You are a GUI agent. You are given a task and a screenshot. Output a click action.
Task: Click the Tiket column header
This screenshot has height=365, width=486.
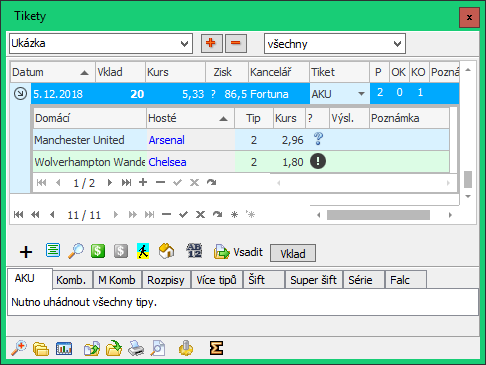click(x=339, y=72)
